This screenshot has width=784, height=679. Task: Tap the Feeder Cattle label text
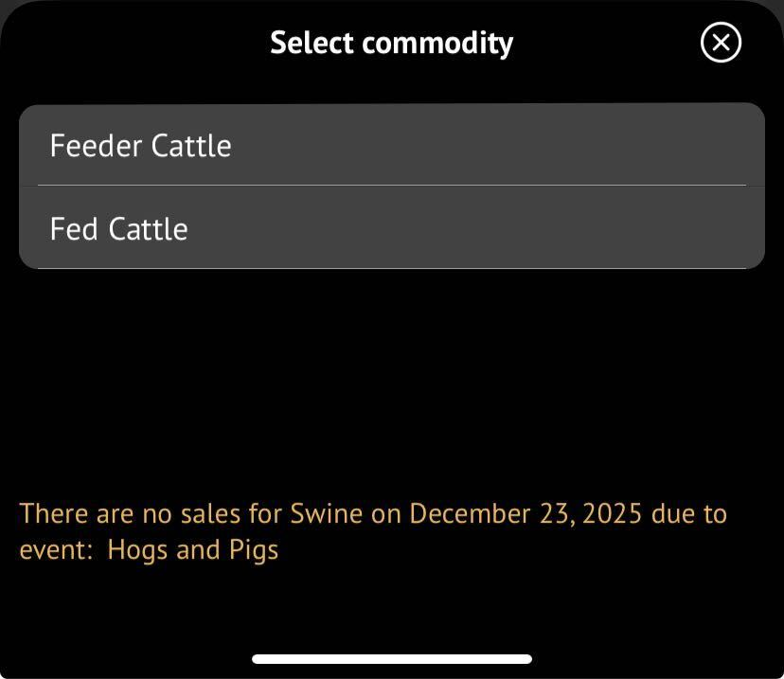pos(140,146)
